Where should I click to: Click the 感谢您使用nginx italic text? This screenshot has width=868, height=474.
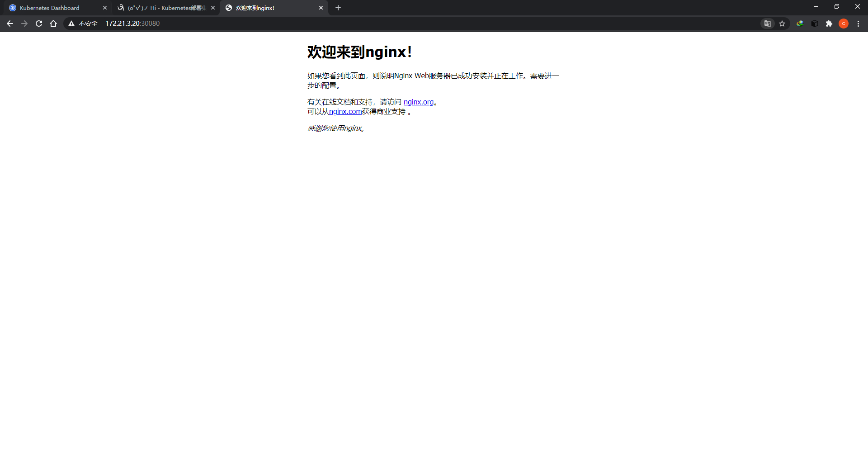[336, 128]
